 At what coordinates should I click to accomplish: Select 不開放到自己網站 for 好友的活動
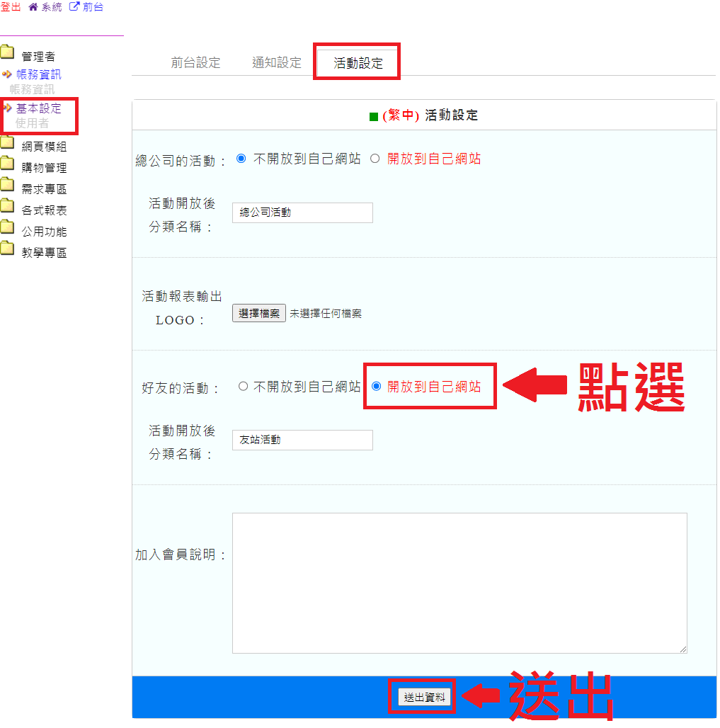(x=243, y=386)
